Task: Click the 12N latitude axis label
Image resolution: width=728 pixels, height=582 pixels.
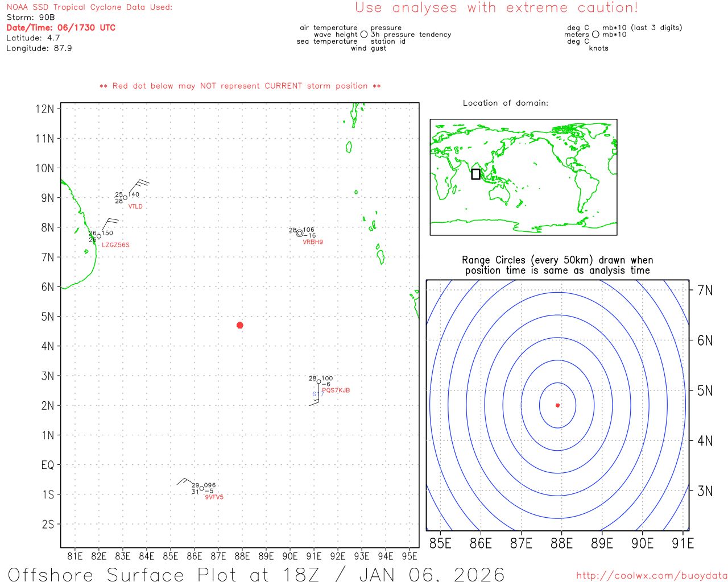Action: pyautogui.click(x=45, y=109)
